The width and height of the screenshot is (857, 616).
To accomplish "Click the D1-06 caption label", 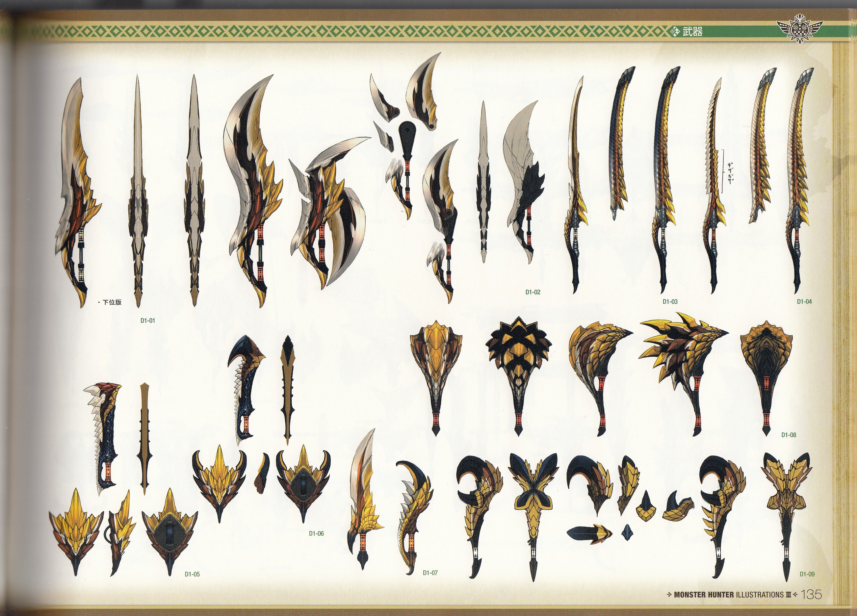I will (x=316, y=534).
